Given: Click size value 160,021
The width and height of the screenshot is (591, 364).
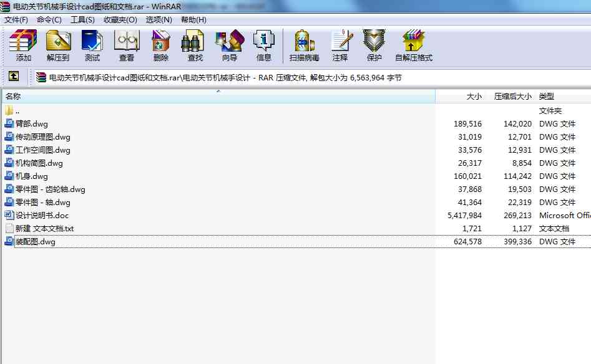Looking at the screenshot, I should [467, 176].
